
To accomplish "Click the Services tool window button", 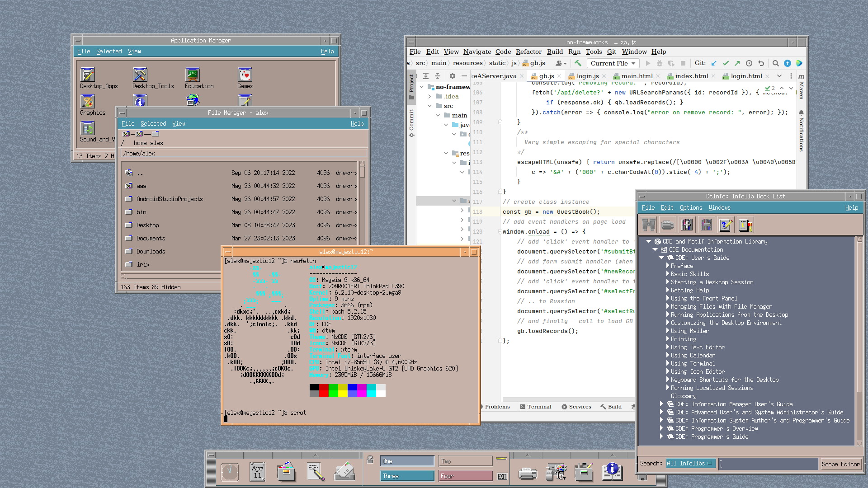I will coord(576,407).
